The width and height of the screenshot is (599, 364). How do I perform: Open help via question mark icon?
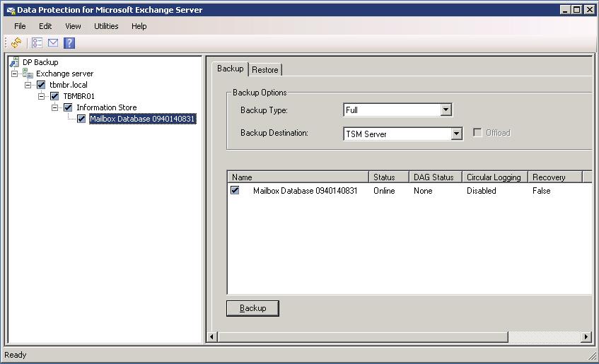69,43
